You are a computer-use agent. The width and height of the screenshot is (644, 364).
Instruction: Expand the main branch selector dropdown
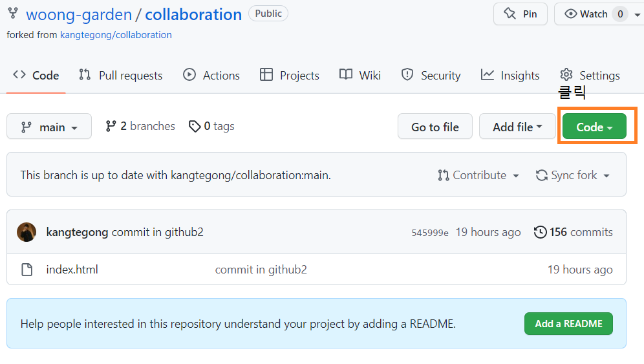49,127
